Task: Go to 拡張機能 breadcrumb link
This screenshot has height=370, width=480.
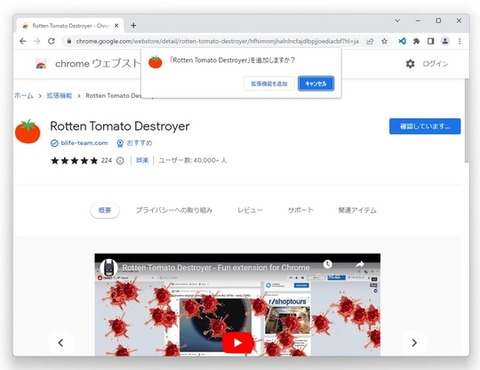Action: click(59, 96)
